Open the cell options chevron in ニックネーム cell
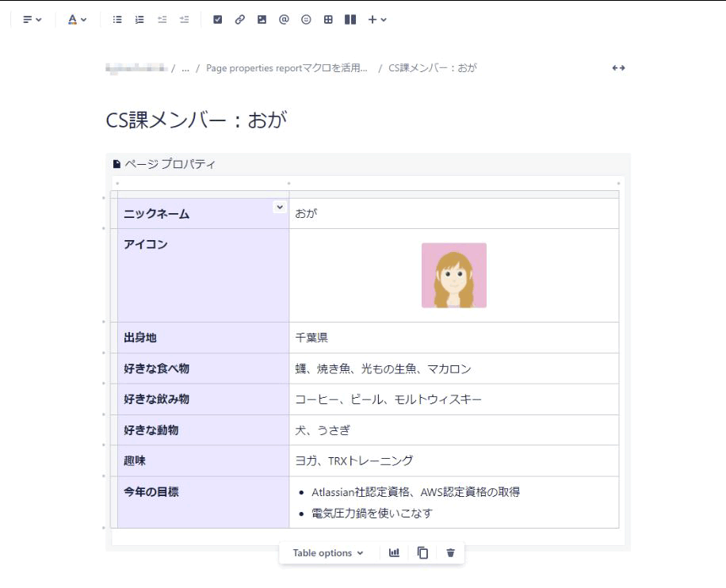 tap(278, 207)
